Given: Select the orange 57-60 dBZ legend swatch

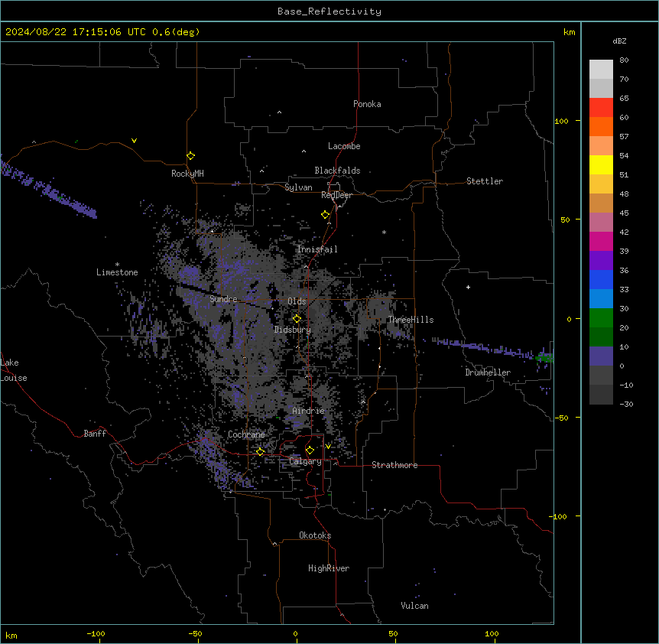Looking at the screenshot, I should [x=601, y=126].
